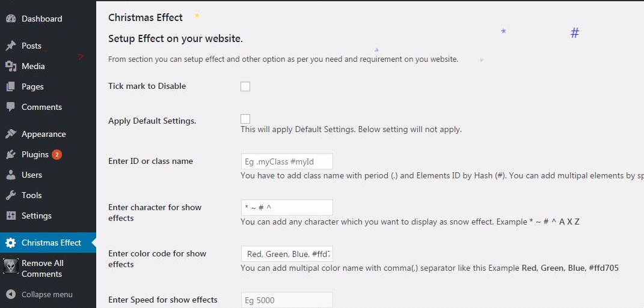Click the Tools wrench icon
The height and width of the screenshot is (308, 644).
[11, 195]
